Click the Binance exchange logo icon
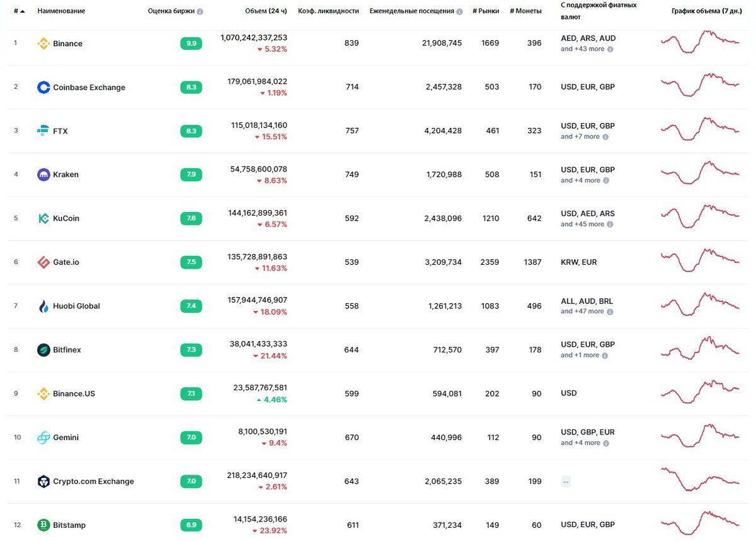The image size is (756, 541). (x=43, y=44)
